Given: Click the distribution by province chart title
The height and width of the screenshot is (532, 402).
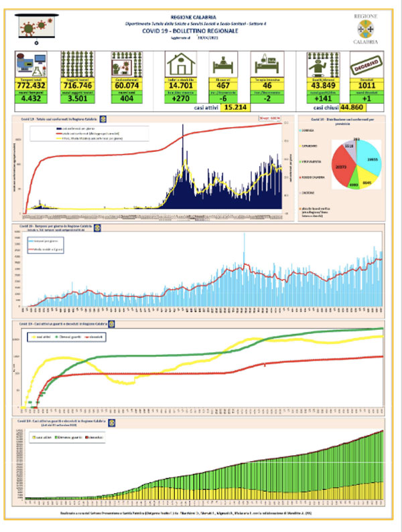Looking at the screenshot, I should [x=342, y=122].
